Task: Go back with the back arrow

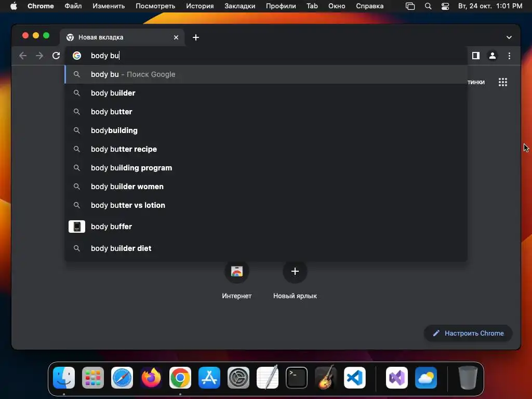Action: pos(23,55)
